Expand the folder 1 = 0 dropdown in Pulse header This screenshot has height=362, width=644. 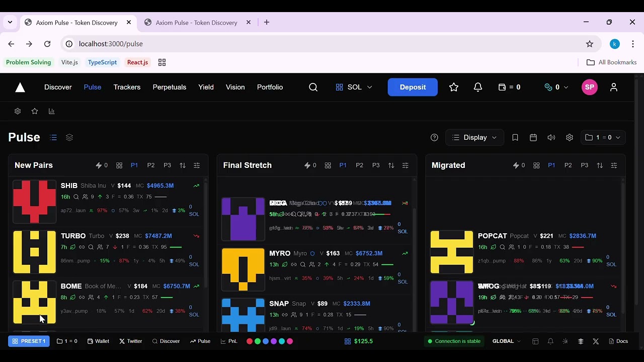pyautogui.click(x=603, y=138)
